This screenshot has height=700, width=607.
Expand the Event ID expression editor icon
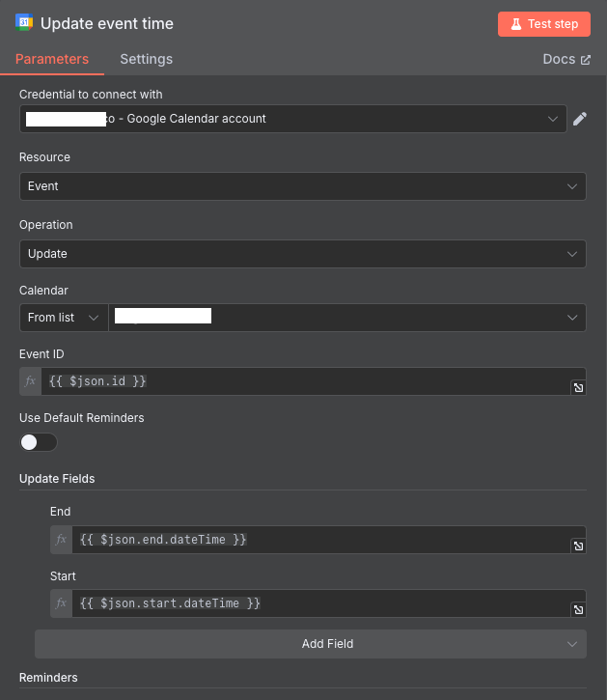pyautogui.click(x=578, y=387)
